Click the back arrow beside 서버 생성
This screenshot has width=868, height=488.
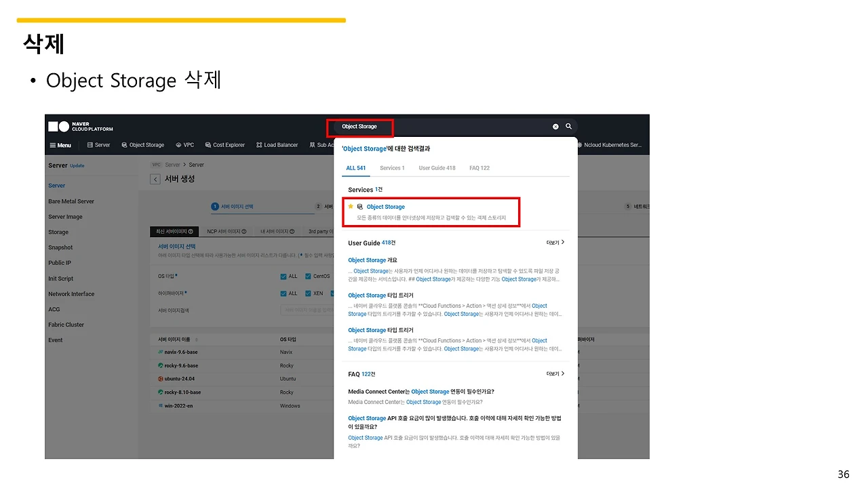tap(155, 179)
